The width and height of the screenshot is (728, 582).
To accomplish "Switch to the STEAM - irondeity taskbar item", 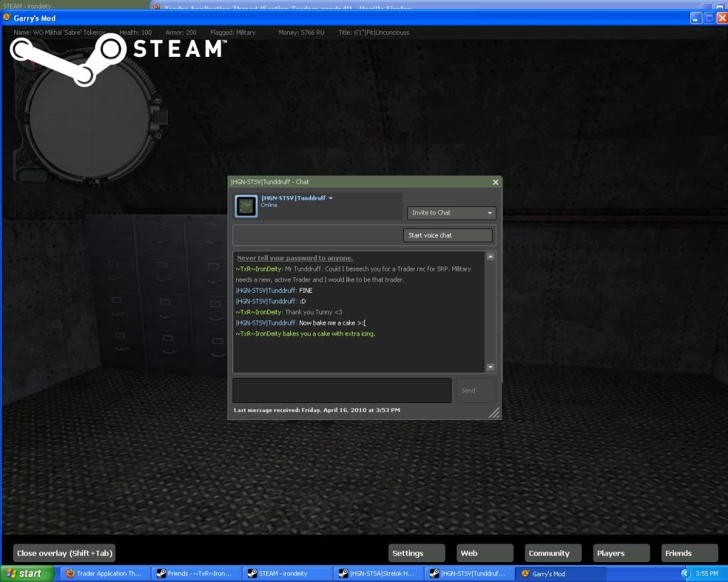I will click(287, 573).
